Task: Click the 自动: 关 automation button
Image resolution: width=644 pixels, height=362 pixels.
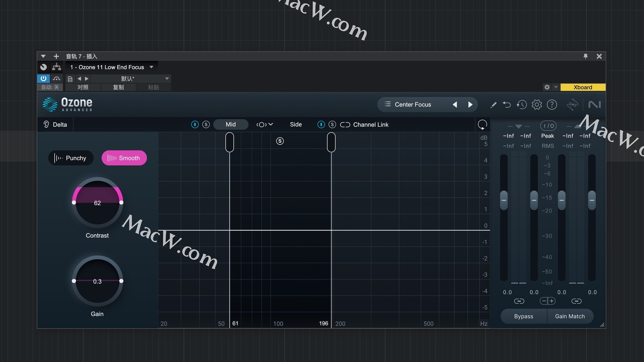Action: 50,87
